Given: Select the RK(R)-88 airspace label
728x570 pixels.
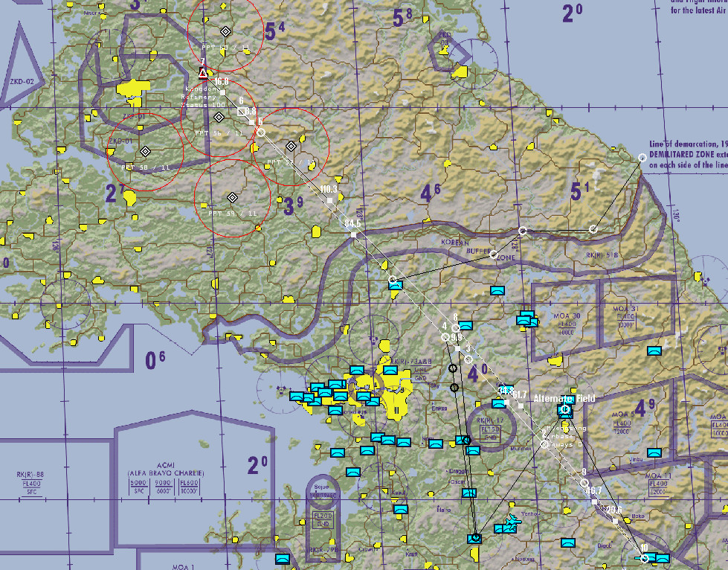Looking at the screenshot, I should tap(30, 474).
